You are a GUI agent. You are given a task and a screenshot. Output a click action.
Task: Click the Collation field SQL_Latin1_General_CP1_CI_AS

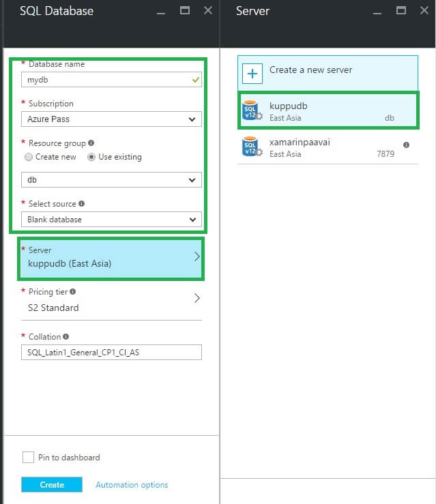pyautogui.click(x=111, y=353)
